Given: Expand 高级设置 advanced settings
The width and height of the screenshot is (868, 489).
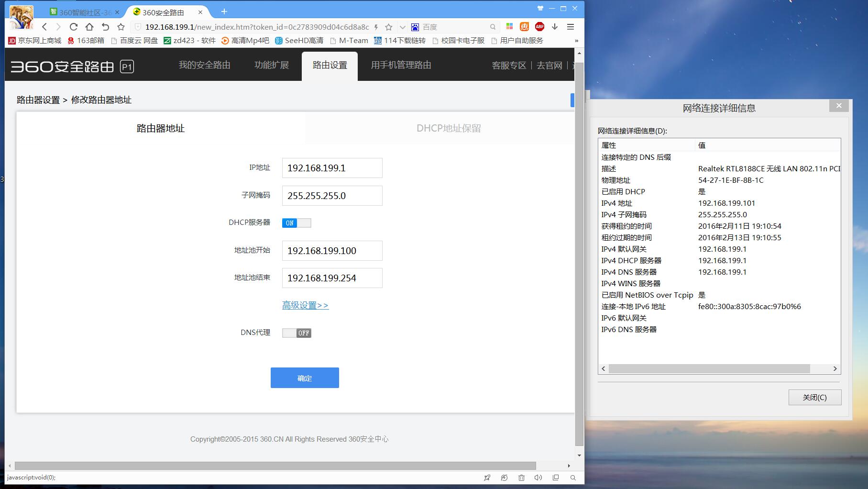Looking at the screenshot, I should [305, 305].
